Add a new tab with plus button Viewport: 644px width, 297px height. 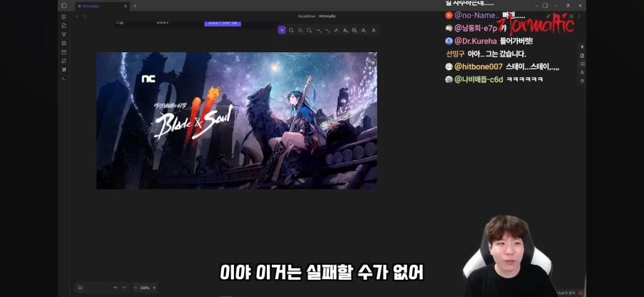coord(135,6)
